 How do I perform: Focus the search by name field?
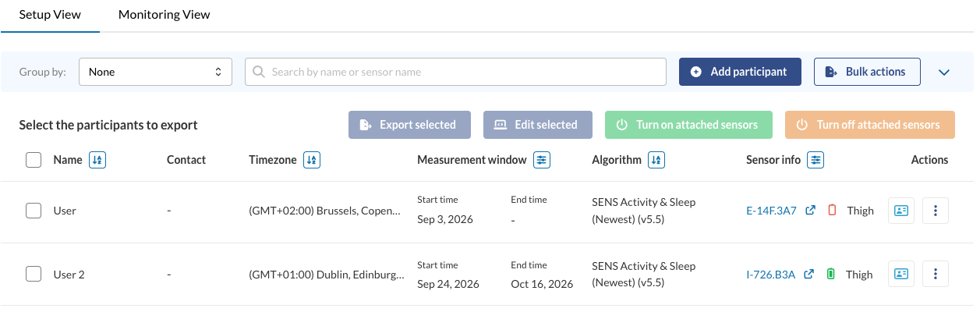(455, 72)
